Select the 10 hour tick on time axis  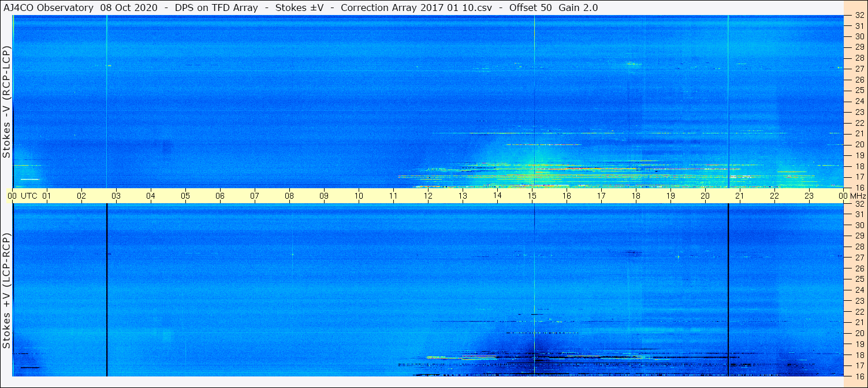pos(359,196)
